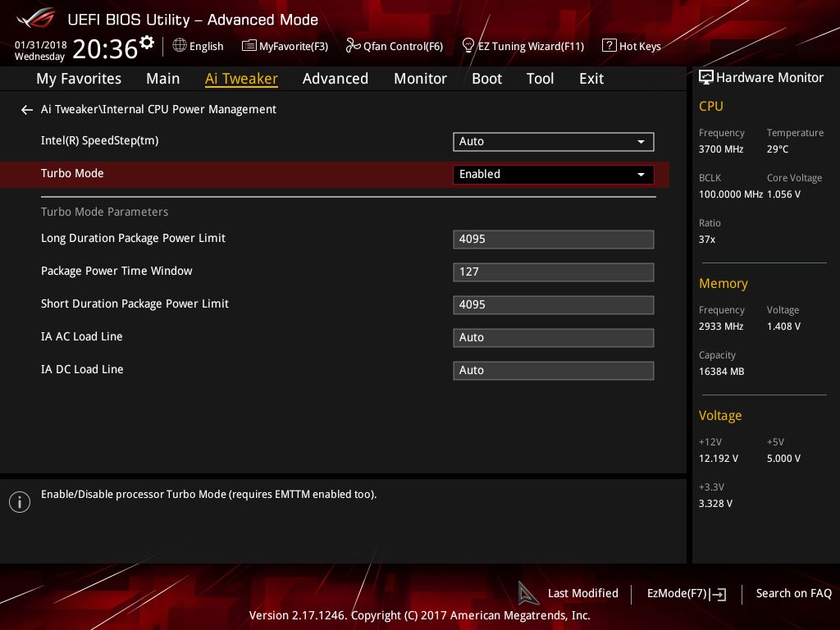The height and width of the screenshot is (630, 840).
Task: Show Hot Keys question mark icon
Action: coord(609,46)
